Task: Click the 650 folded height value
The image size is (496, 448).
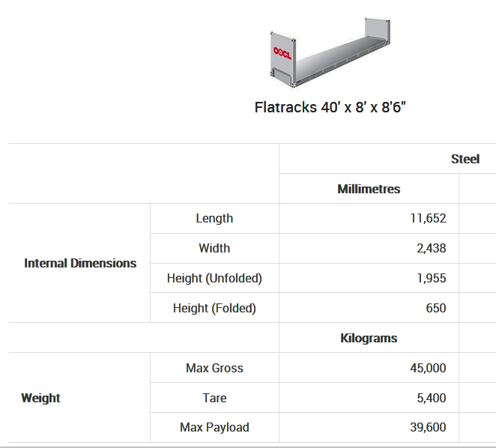Action: 435,308
